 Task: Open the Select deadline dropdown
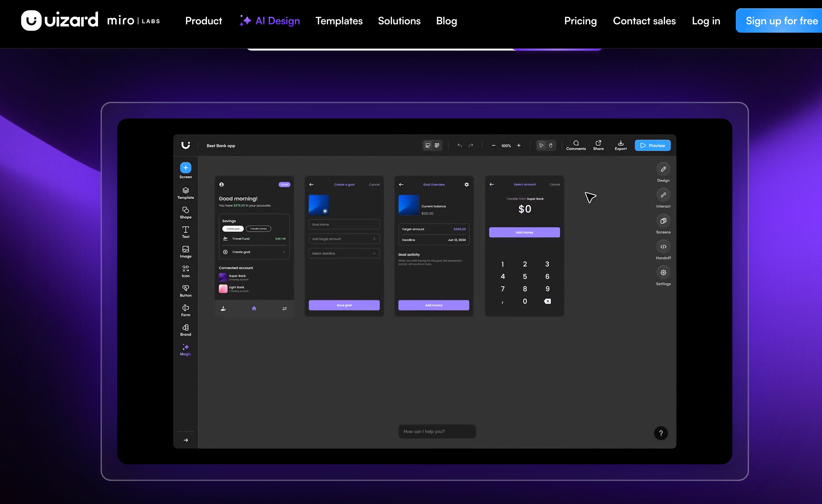344,254
